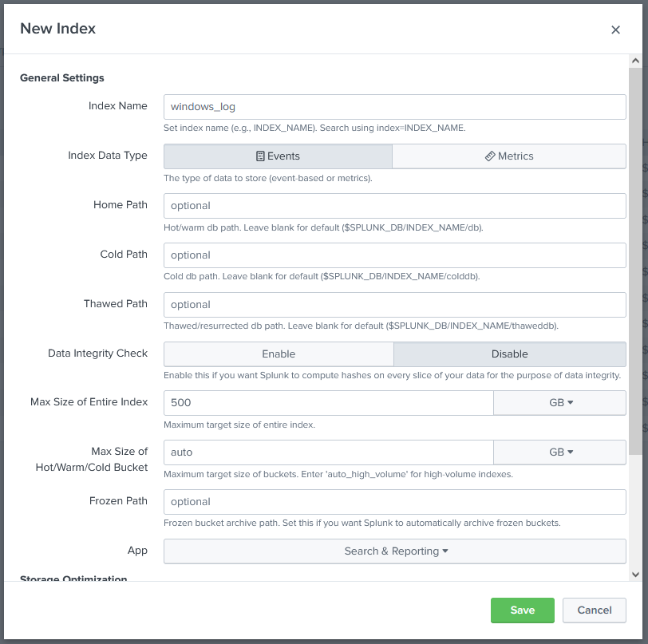Focus the Cold Path text field
The height and width of the screenshot is (644, 648).
(x=395, y=255)
